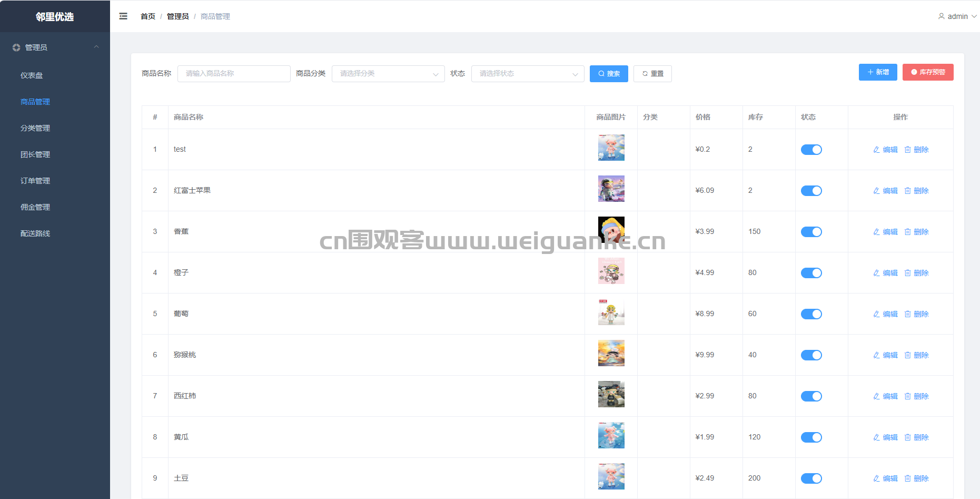Viewport: 980px width, 499px height.
Task: Open 订单管理 in the sidebar
Action: click(35, 181)
